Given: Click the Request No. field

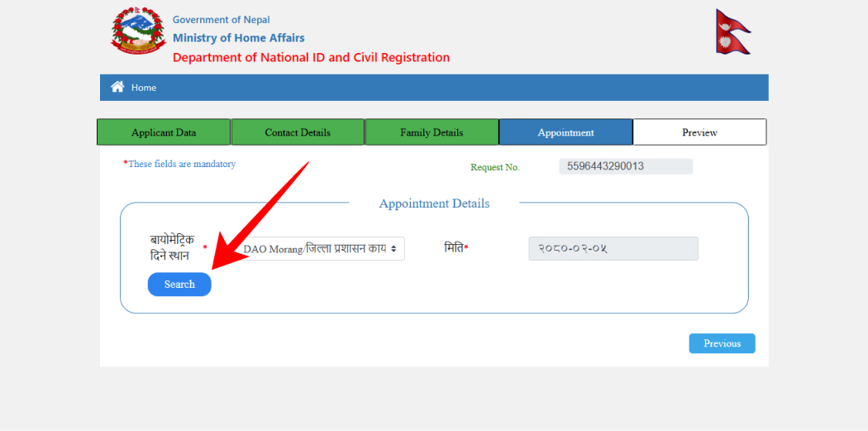Looking at the screenshot, I should pos(626,166).
